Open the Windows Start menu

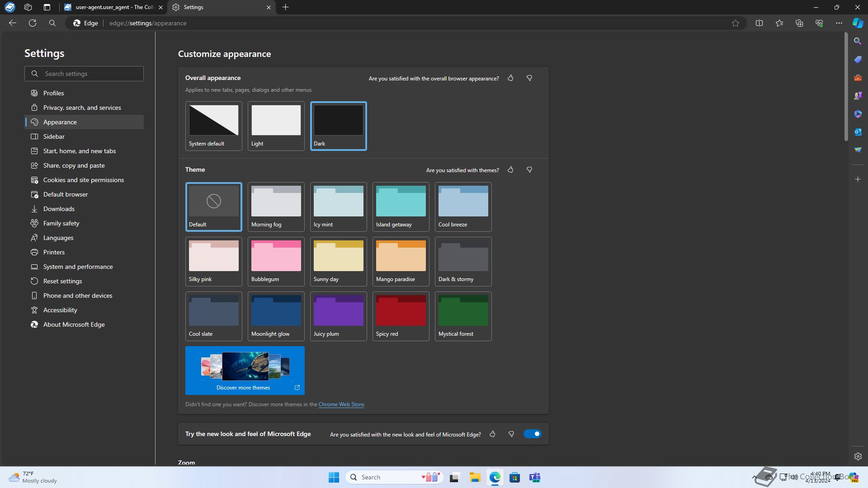click(334, 477)
